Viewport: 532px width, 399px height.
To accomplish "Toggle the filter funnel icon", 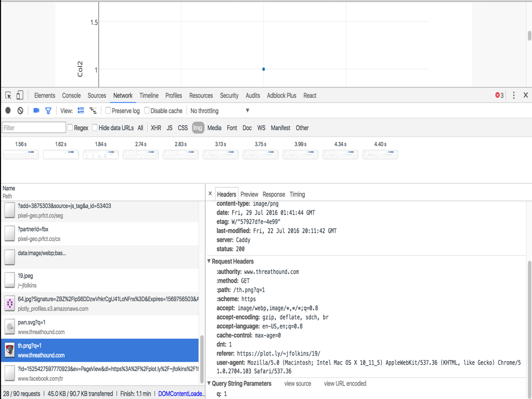I will tap(48, 111).
